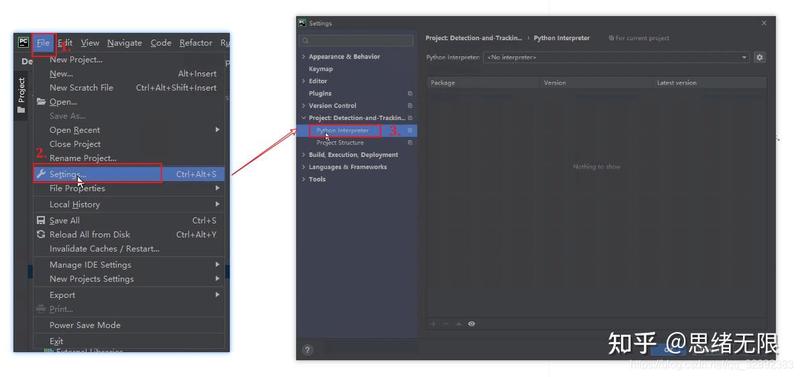The image size is (800, 377).
Task: Open the Python Interpreter <No interpreter> dropdown
Action: (x=617, y=57)
